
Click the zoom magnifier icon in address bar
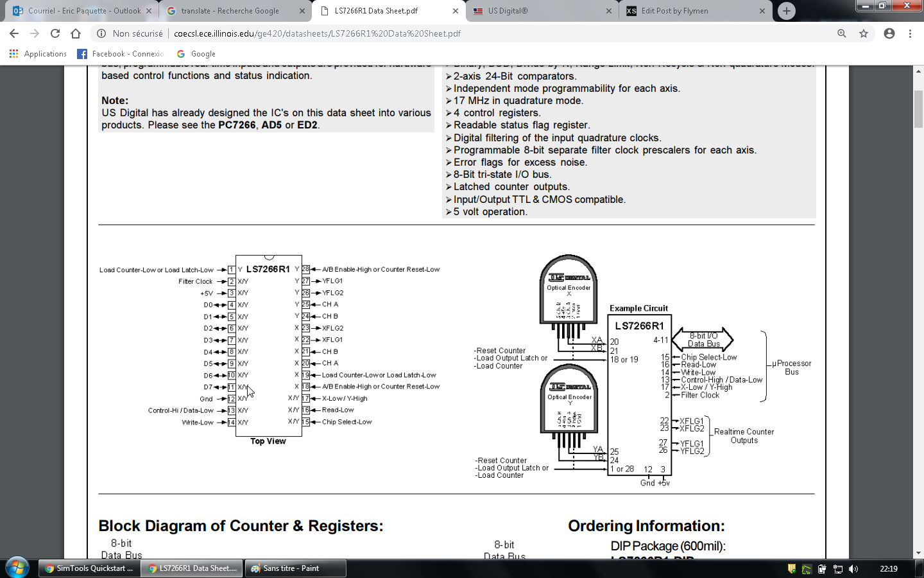842,33
